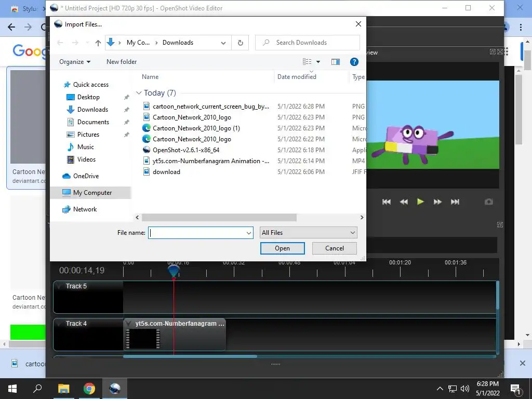The width and height of the screenshot is (532, 399).
Task: Click Rewind in OpenShot preview controls
Action: (404, 202)
